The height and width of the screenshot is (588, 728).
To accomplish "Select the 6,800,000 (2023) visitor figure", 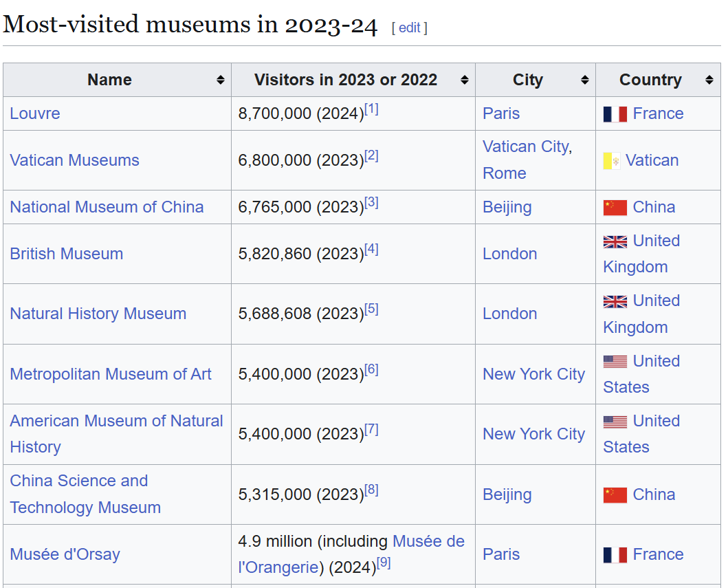I will click(301, 161).
